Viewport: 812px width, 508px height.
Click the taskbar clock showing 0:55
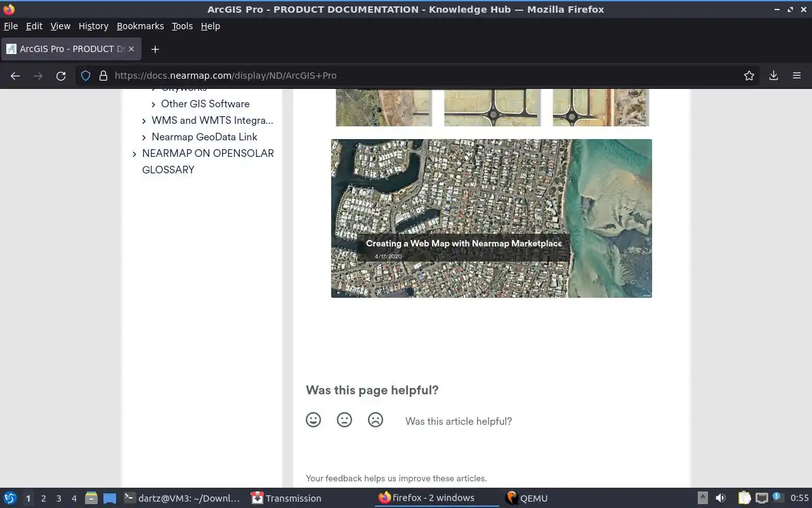(799, 498)
